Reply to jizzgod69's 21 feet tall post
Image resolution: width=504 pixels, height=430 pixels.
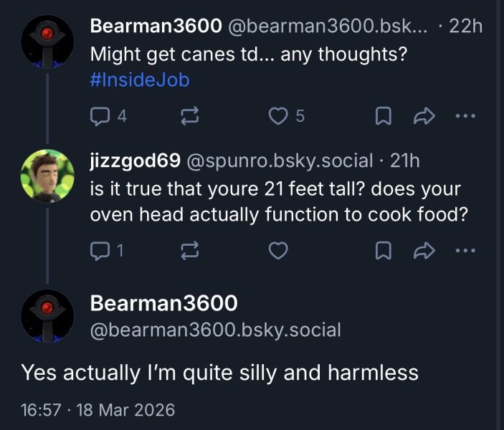pos(107,251)
